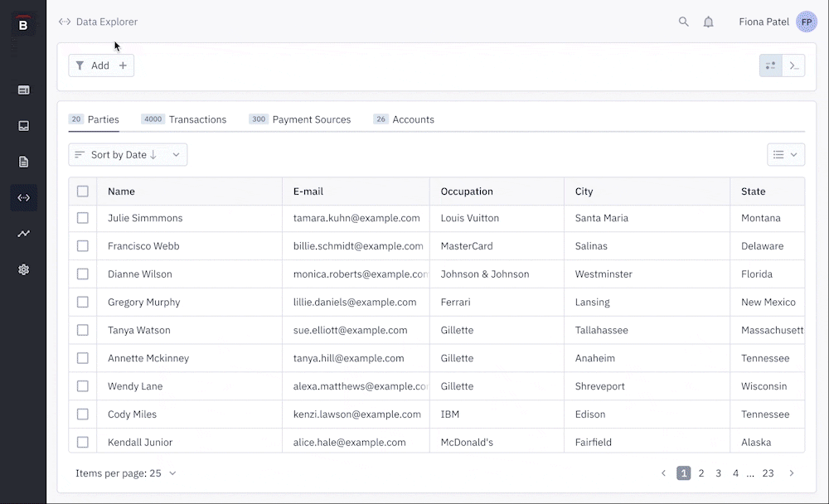This screenshot has width=829, height=504.
Task: Click the Fiona Patel FP avatar
Action: pyautogui.click(x=806, y=22)
